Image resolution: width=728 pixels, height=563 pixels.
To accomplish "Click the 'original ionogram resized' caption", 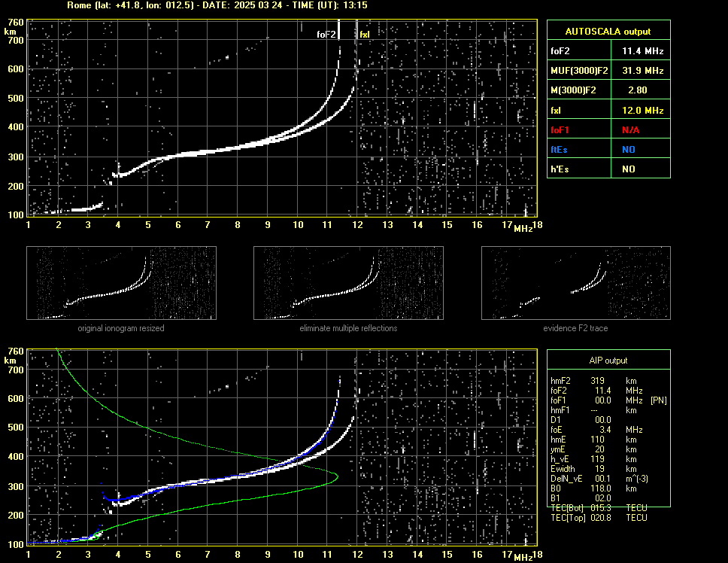I will tap(121, 328).
